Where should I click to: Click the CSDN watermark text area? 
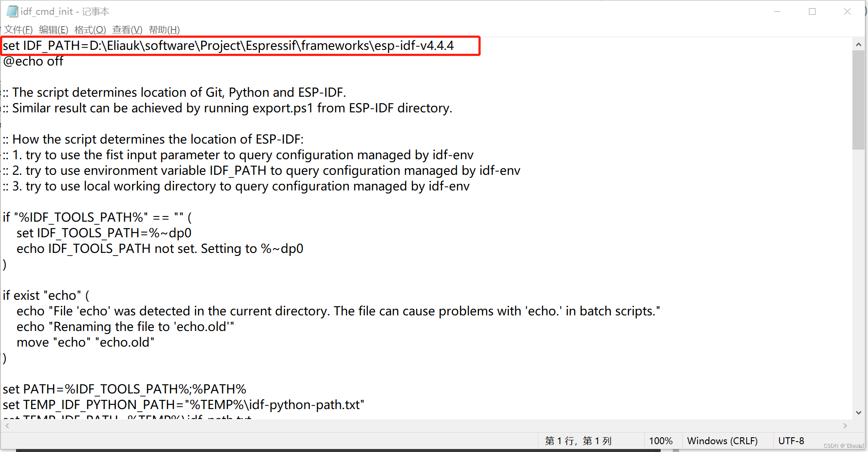(843, 445)
